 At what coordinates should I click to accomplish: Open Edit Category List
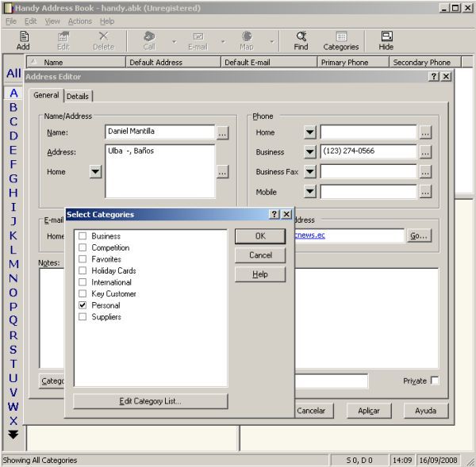pos(150,401)
